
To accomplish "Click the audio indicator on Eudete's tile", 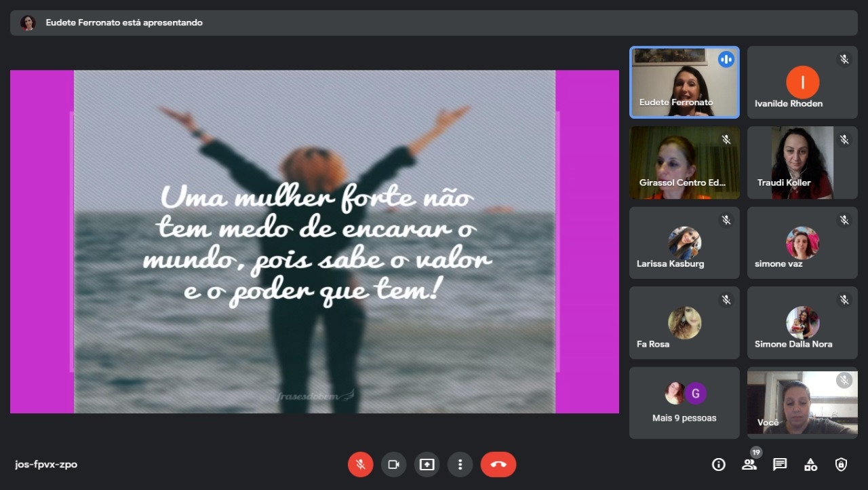I will click(x=726, y=60).
